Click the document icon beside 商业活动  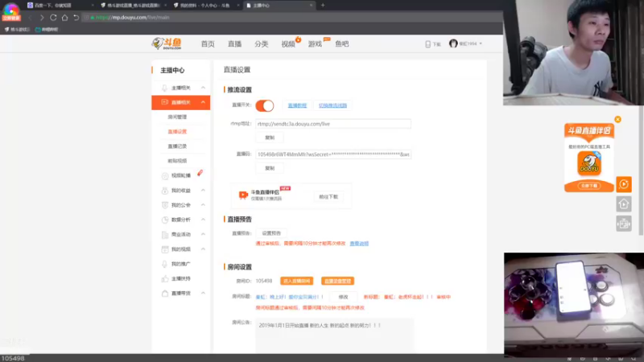[165, 234]
